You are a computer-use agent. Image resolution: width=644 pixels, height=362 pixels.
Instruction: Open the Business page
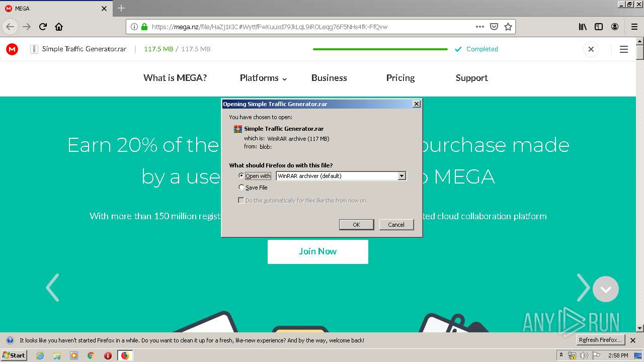[x=329, y=78]
